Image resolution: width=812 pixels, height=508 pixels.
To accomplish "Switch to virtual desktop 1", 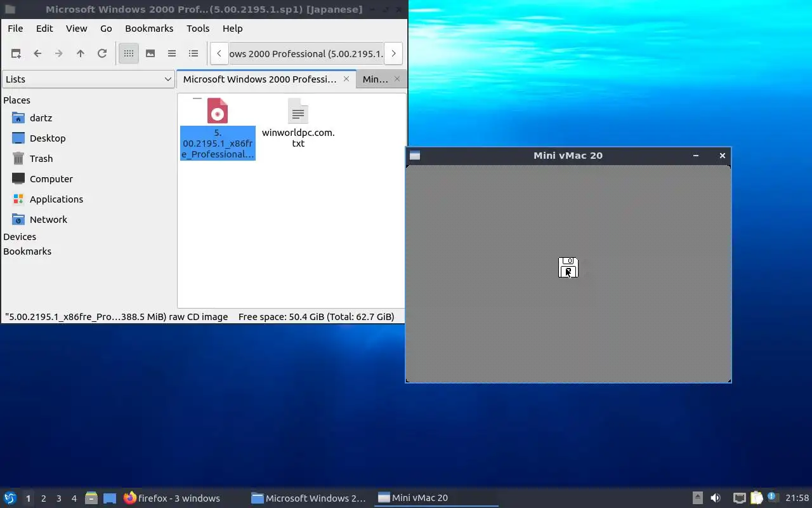I will point(28,498).
